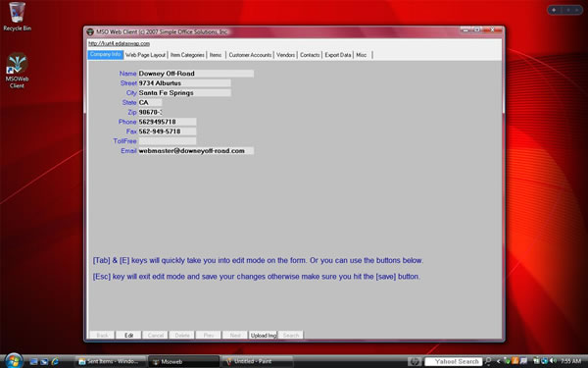Click the sidebar gadget add plus button
Viewport: 588px width, 368px height.
[554, 10]
